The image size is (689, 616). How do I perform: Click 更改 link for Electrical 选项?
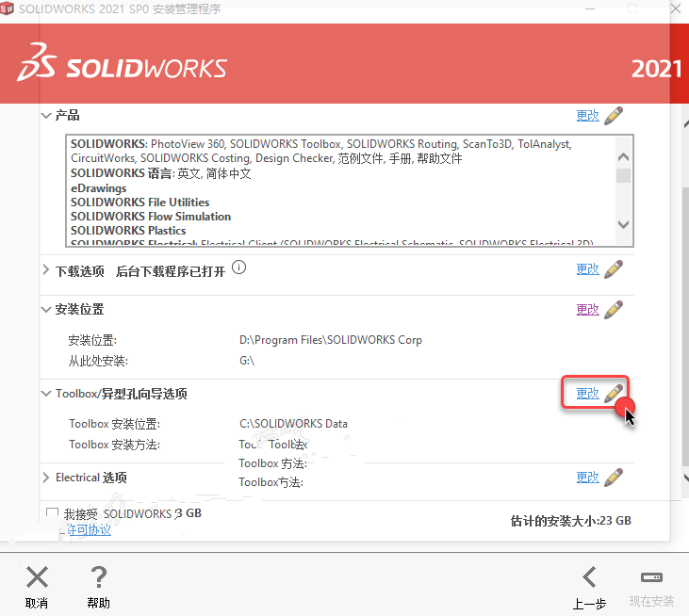coord(587,478)
